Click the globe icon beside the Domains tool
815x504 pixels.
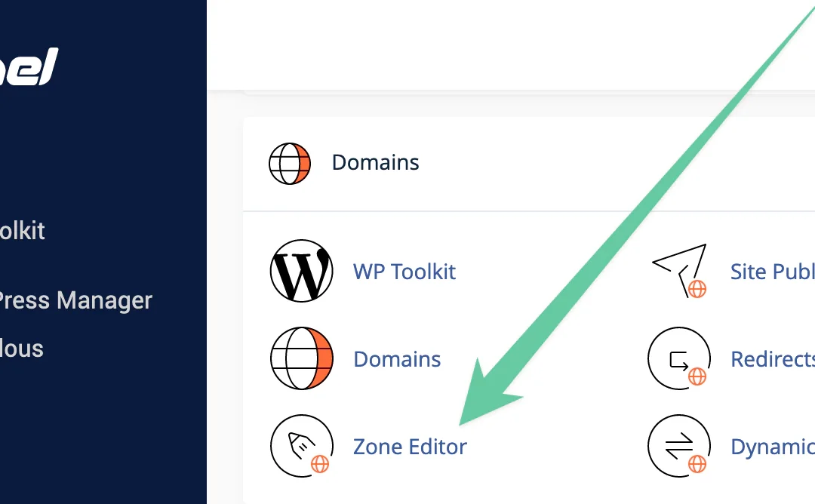[301, 358]
